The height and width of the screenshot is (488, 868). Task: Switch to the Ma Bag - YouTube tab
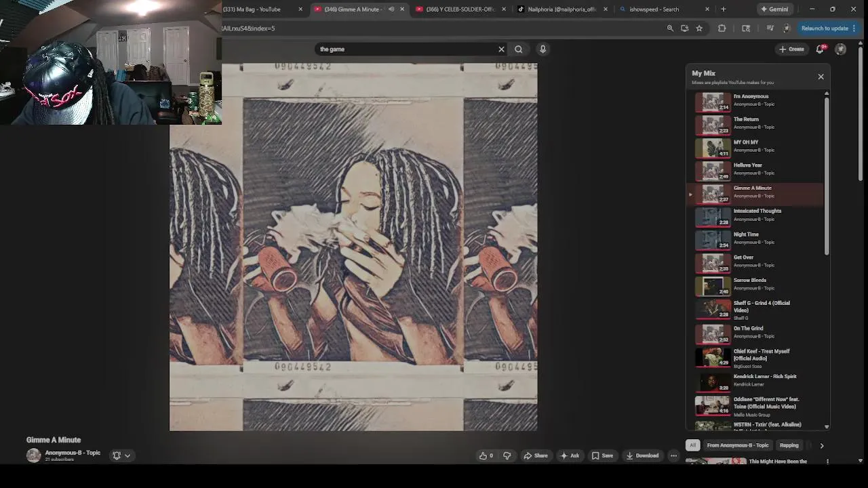click(258, 9)
